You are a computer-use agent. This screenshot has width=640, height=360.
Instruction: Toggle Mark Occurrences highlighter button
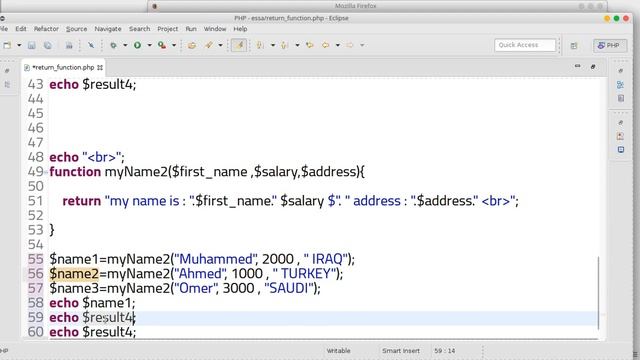pyautogui.click(x=239, y=45)
